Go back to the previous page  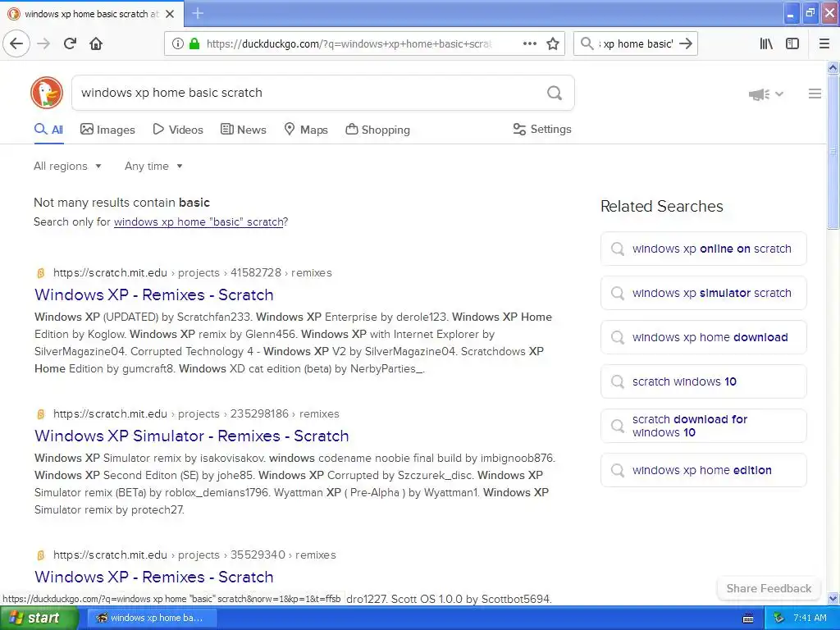point(16,43)
